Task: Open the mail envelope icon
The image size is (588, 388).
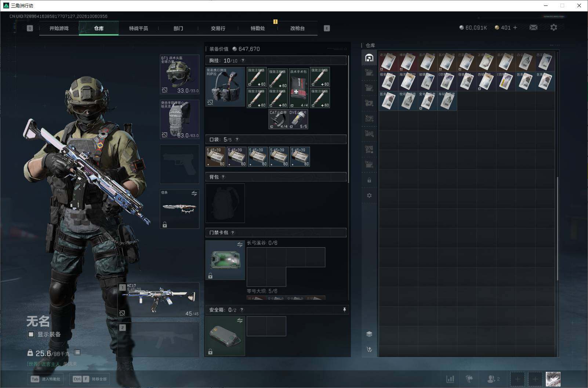Action: [x=533, y=28]
